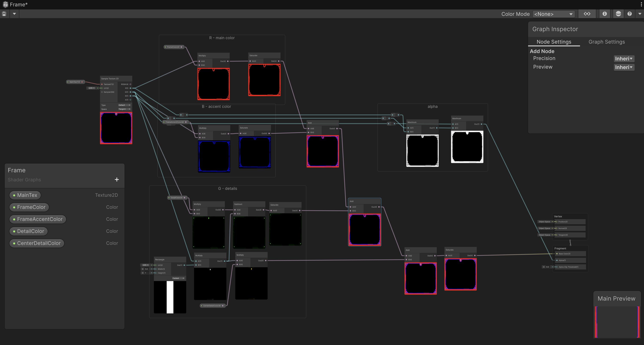Viewport: 644px width, 345px height.
Task: Open the window kebab menu
Action: tap(641, 4)
